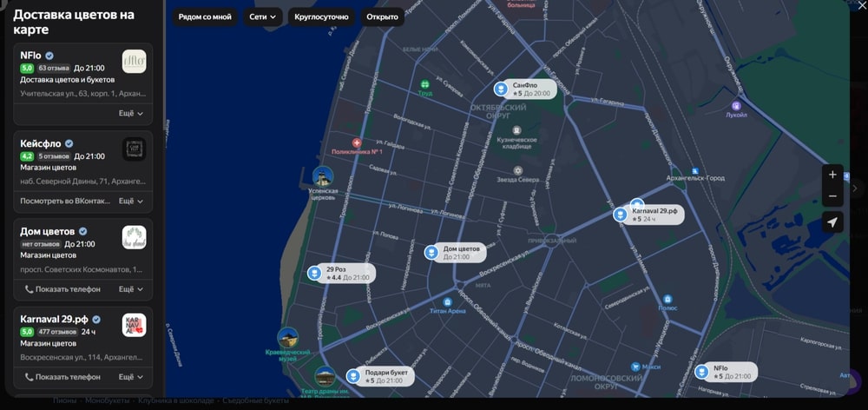Viewport: 868px width, 410px height.
Task: Select the 29 Роз map pin
Action: pyautogui.click(x=314, y=273)
